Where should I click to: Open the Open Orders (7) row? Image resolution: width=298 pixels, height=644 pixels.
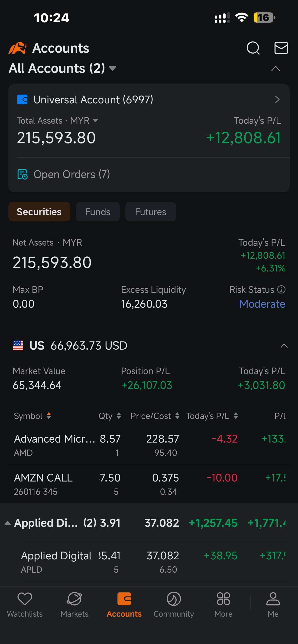[149, 174]
